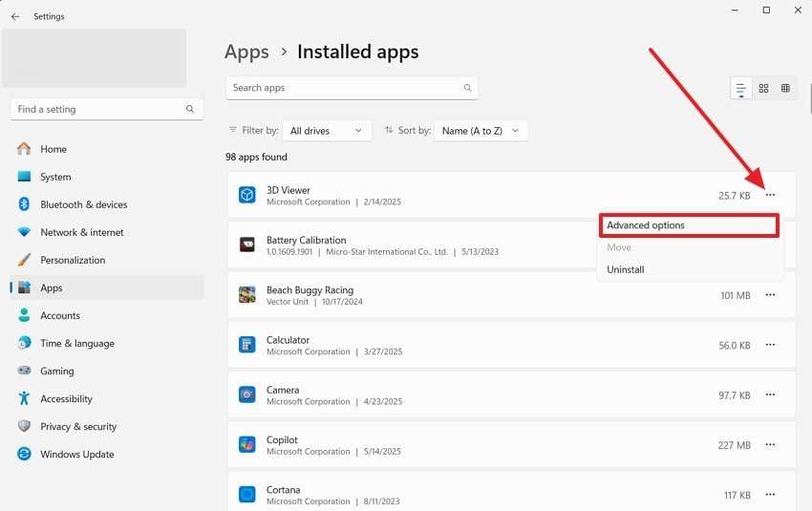Open the Sort by Name dropdown
This screenshot has height=511, width=812.
[481, 131]
